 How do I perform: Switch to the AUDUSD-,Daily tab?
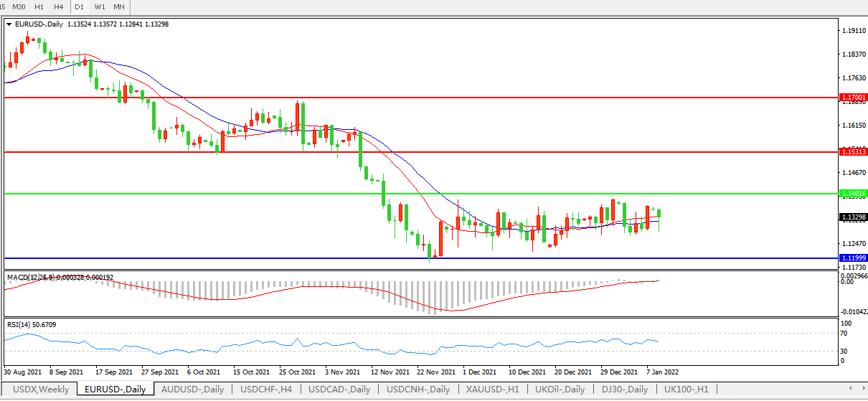click(x=192, y=389)
